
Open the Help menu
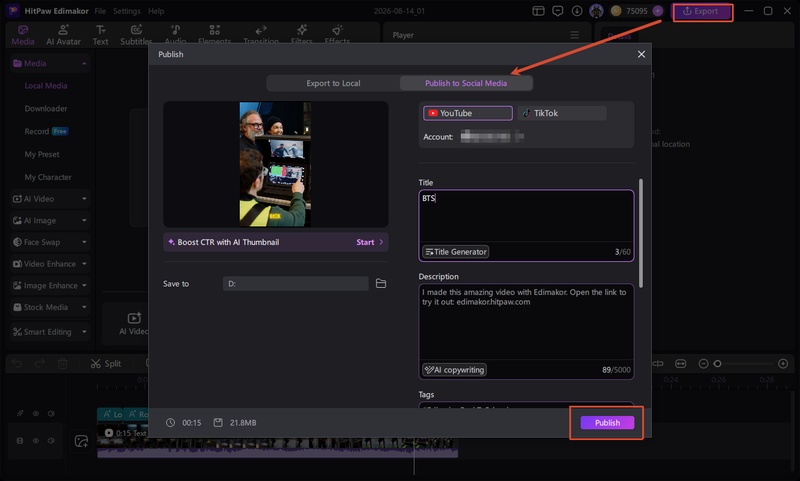point(156,11)
